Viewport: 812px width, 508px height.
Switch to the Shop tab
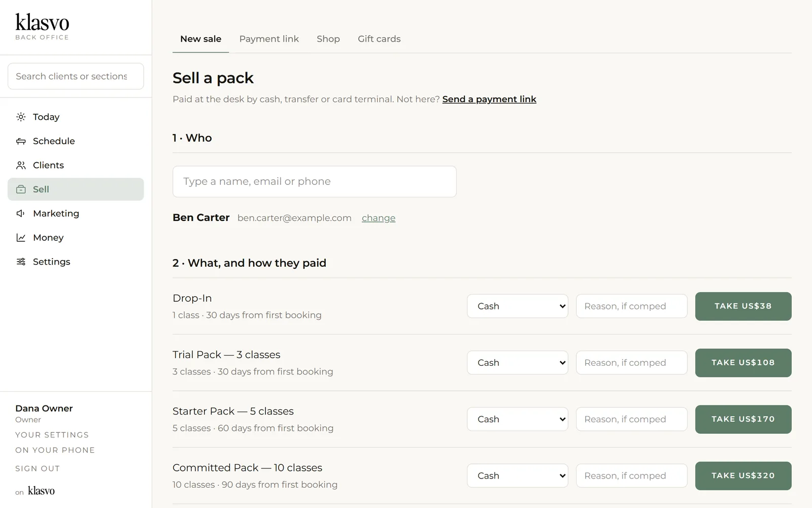pyautogui.click(x=328, y=39)
